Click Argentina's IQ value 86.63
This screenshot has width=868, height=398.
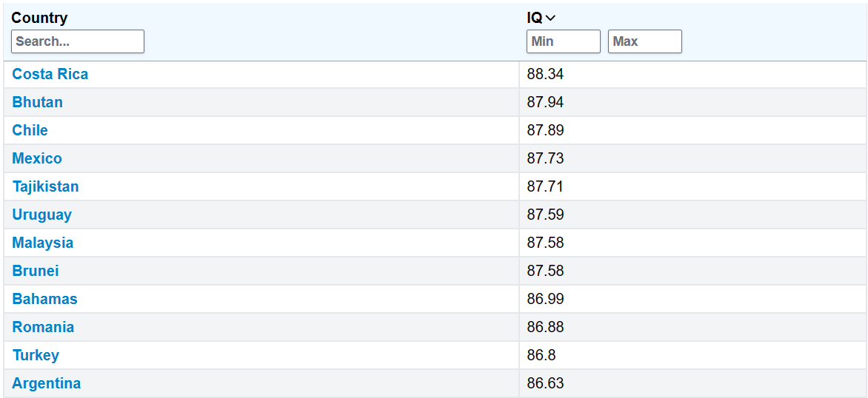pyautogui.click(x=545, y=383)
